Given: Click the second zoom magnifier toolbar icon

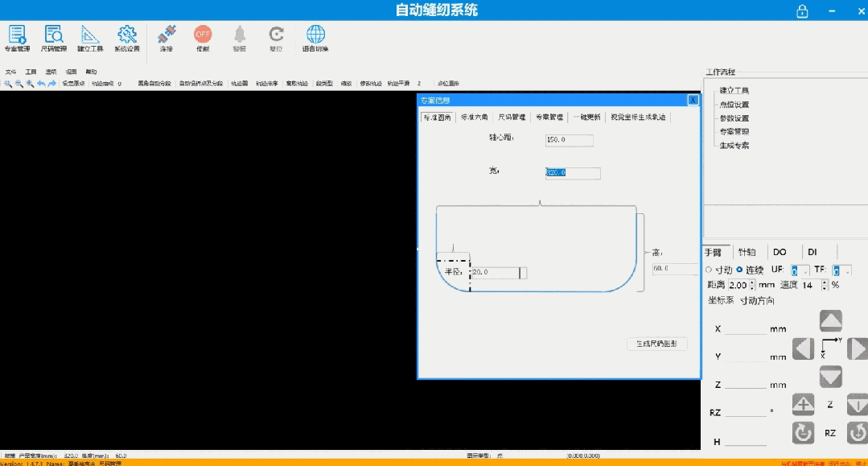Looking at the screenshot, I should click(x=19, y=84).
